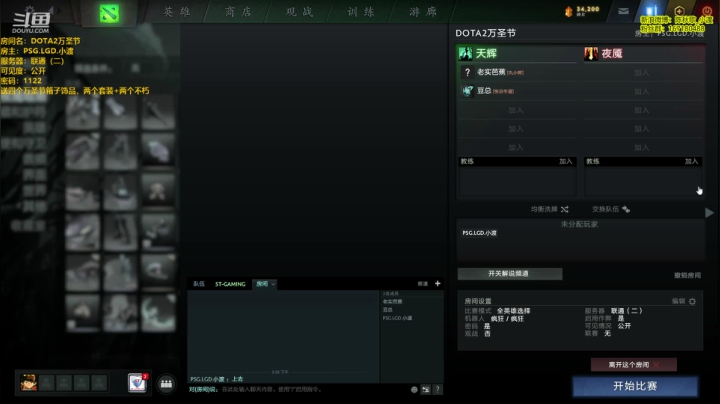Select PSG.LGD.小渡 in the chat member list

pos(398,318)
